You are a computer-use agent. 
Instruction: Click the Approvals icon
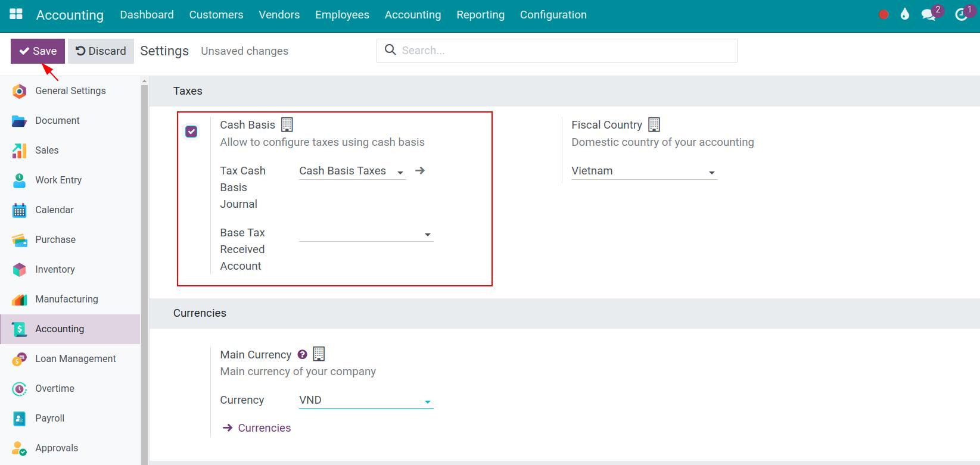[x=19, y=448]
